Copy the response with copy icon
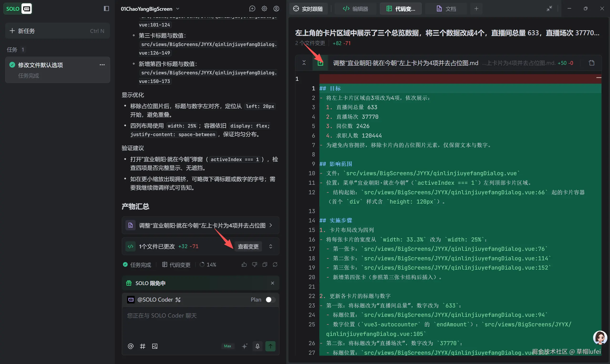610x364 pixels. (x=265, y=264)
